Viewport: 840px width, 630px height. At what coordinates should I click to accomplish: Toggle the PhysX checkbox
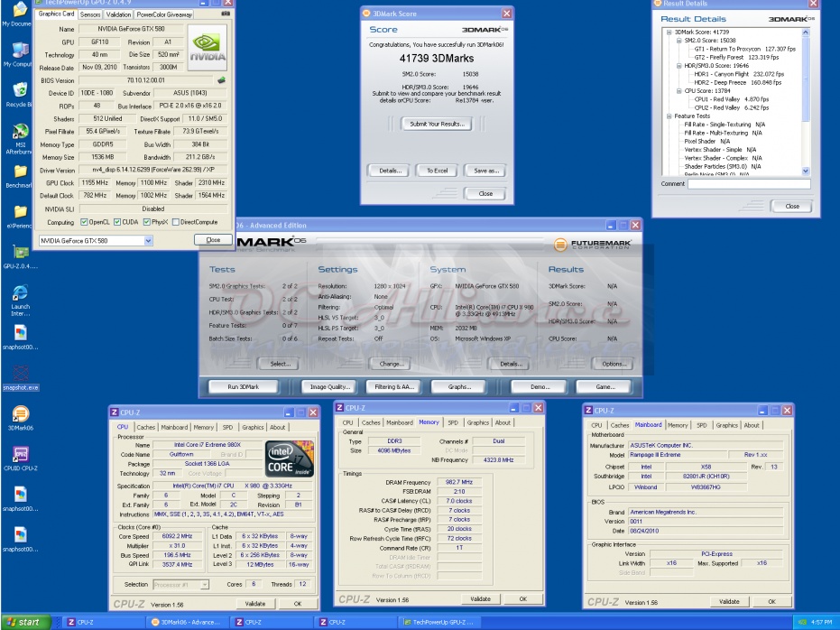click(148, 222)
